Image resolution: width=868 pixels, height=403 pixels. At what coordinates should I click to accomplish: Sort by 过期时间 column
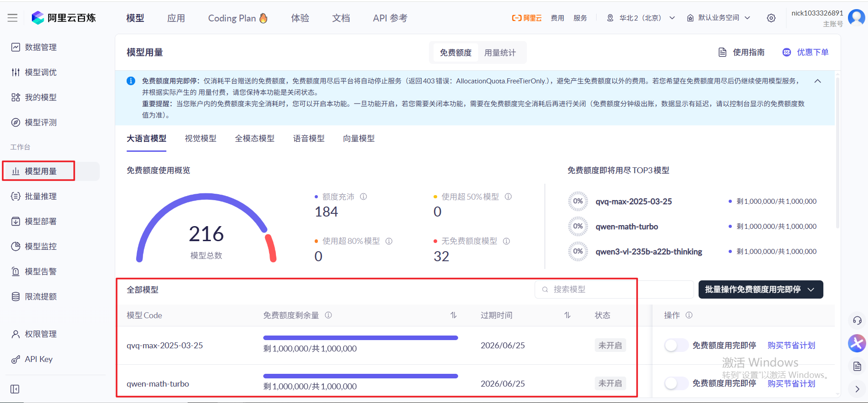pos(567,315)
